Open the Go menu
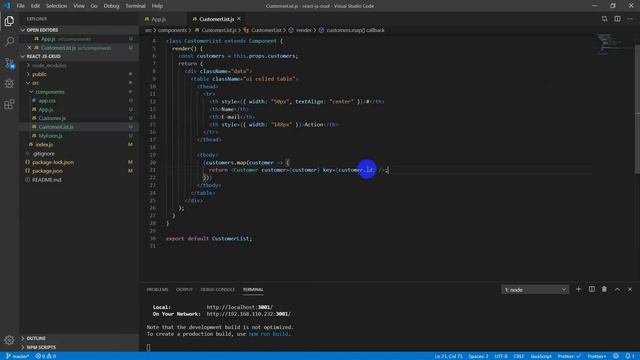This screenshot has height=360, width=640. (x=94, y=6)
